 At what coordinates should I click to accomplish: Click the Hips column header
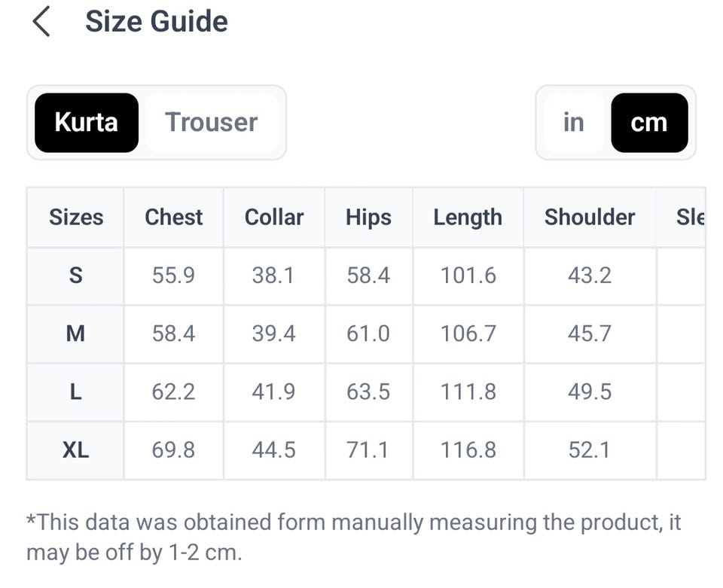point(369,218)
